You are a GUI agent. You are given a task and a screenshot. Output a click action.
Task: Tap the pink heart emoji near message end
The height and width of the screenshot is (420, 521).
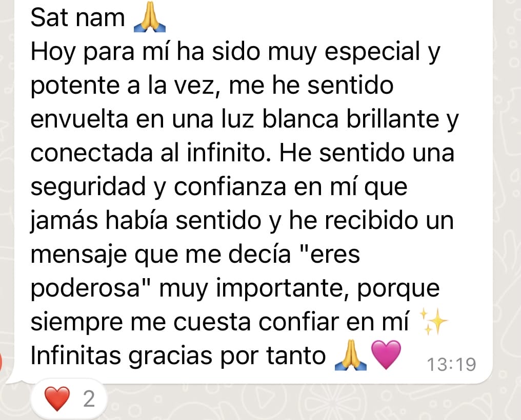386,354
